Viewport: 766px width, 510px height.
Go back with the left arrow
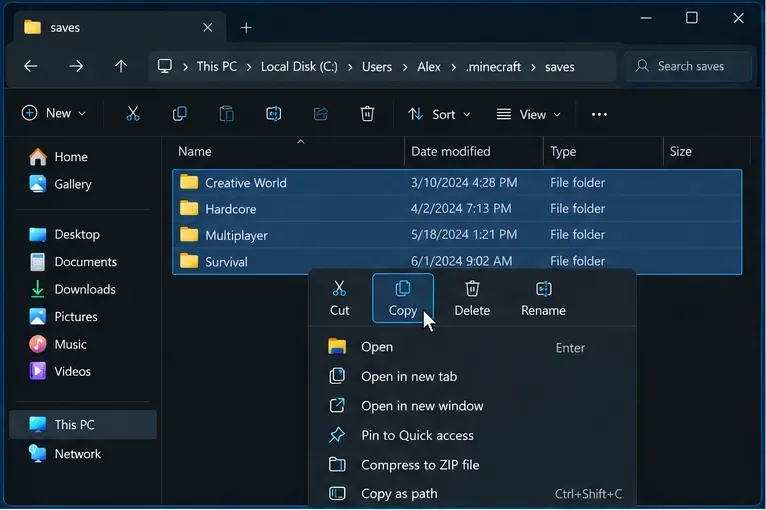tap(31, 66)
